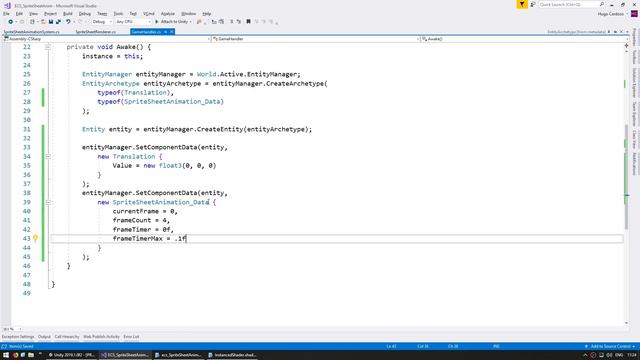Open the Windows Start button
Screen dimensions: 640x360
[6, 355]
